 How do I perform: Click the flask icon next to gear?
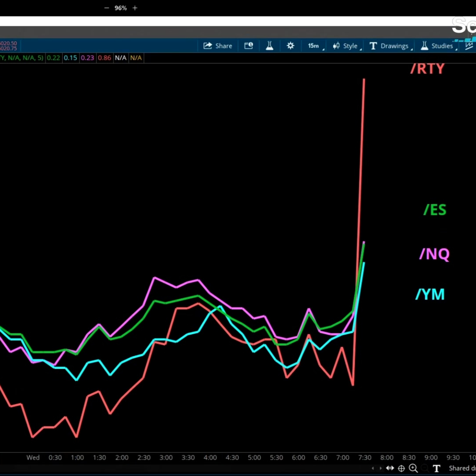(x=270, y=46)
